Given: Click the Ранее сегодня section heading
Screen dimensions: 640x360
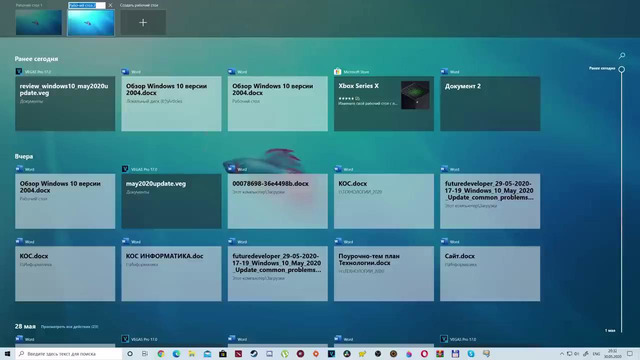Looking at the screenshot, I should coord(36,59).
